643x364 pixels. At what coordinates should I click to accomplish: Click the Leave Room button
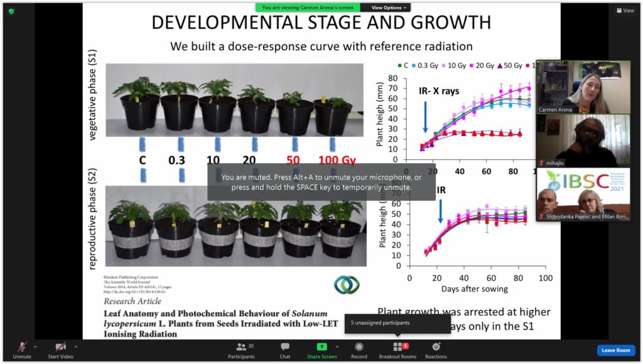click(x=615, y=350)
